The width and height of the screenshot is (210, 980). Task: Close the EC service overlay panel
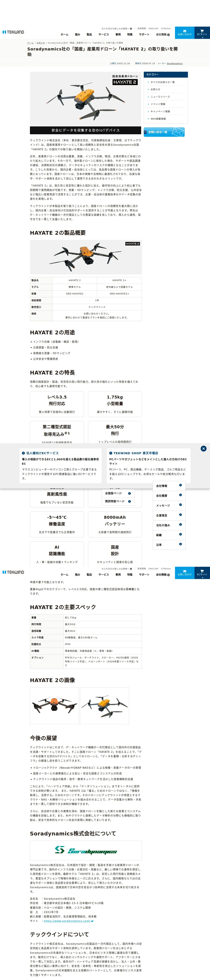click(203, 449)
